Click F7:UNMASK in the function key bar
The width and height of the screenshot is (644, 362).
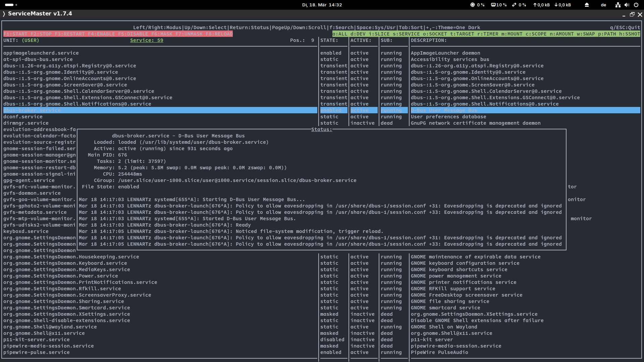tap(189, 34)
